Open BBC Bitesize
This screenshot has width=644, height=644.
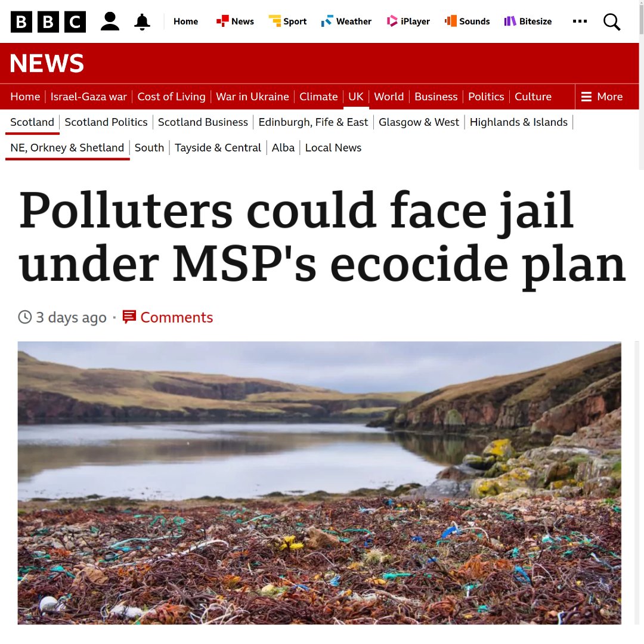[x=528, y=21]
